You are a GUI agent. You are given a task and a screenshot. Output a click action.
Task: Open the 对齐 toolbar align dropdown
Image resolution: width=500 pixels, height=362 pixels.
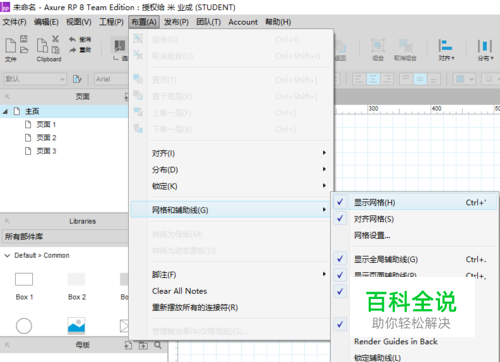(x=446, y=50)
